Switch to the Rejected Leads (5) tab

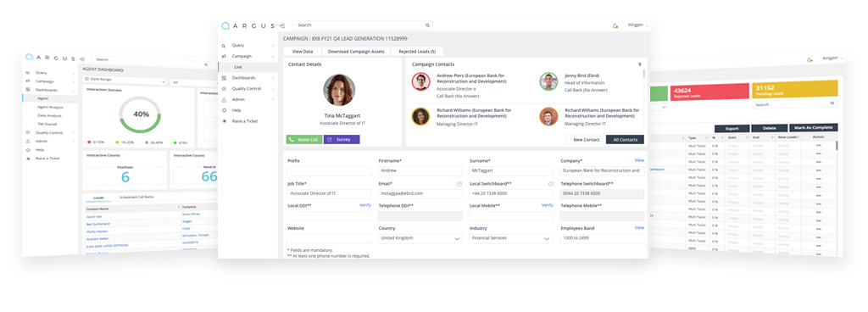point(417,52)
